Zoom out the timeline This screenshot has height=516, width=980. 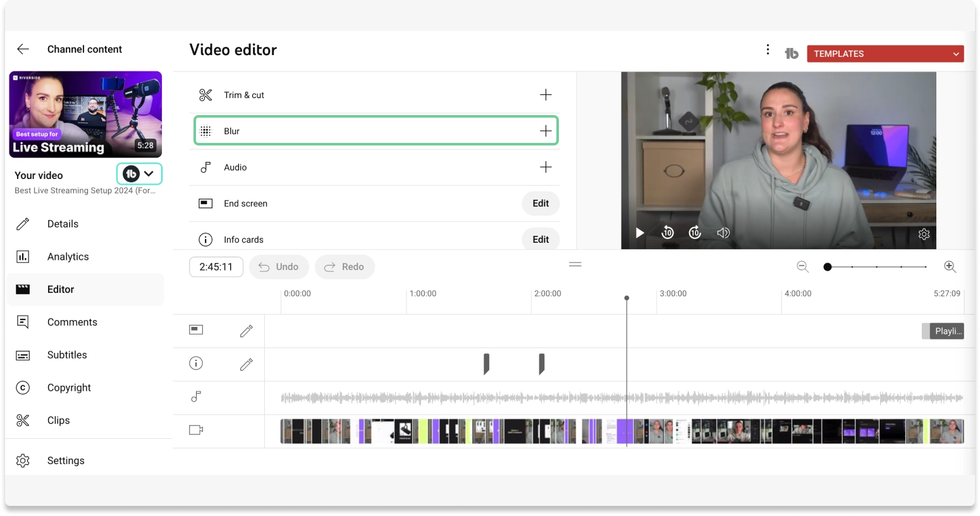point(803,267)
